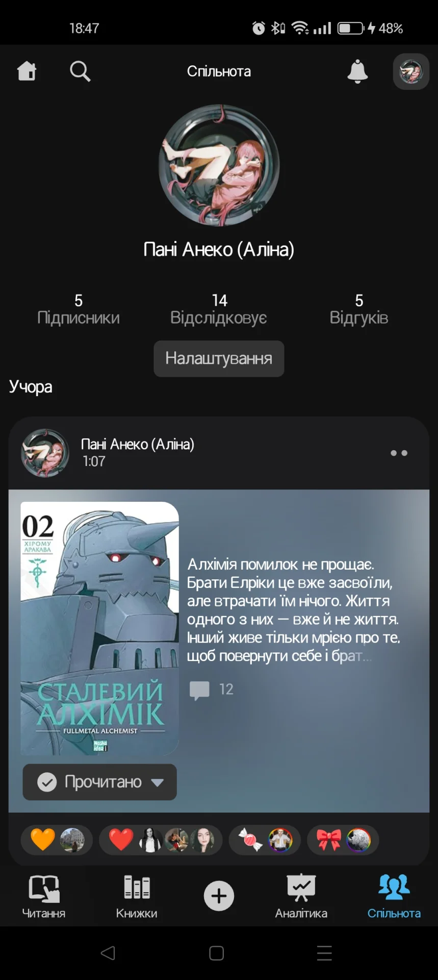Open profile avatar in top bar
Image resolution: width=438 pixels, height=980 pixels.
[411, 71]
